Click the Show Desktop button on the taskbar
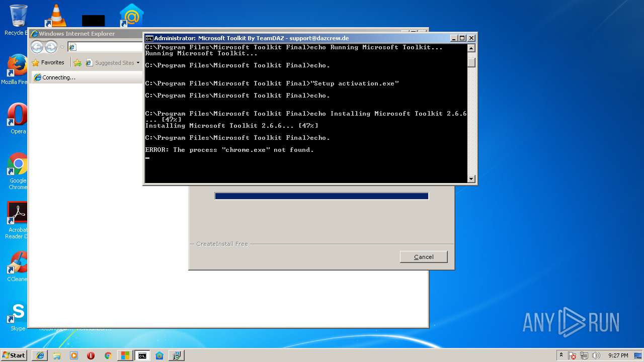 pos(638,355)
